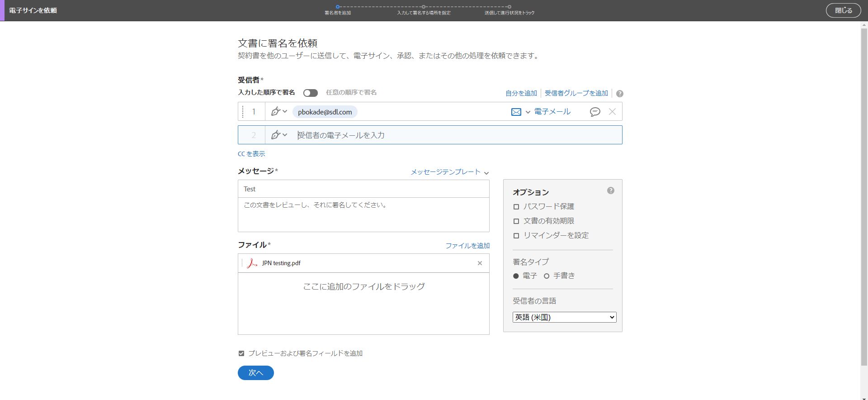Open the 受信者の言語 dropdown showing 英語 (米国)
868x400 pixels.
click(x=564, y=317)
